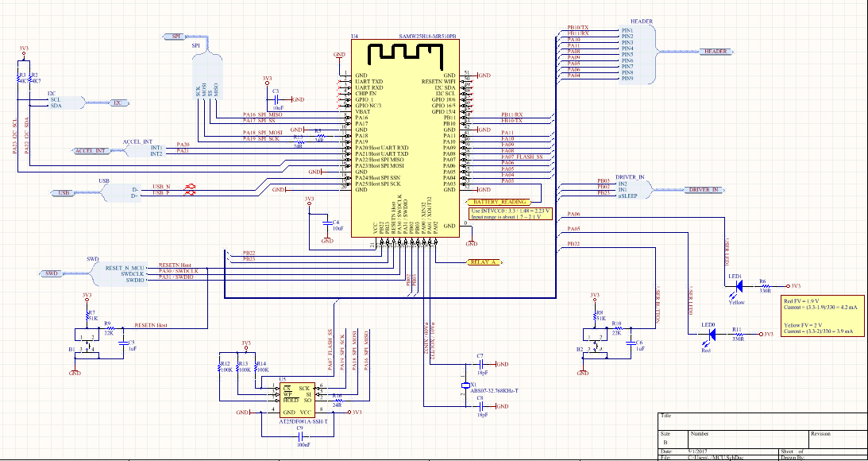
Task: Select the HEADER port on the right
Action: [x=716, y=52]
